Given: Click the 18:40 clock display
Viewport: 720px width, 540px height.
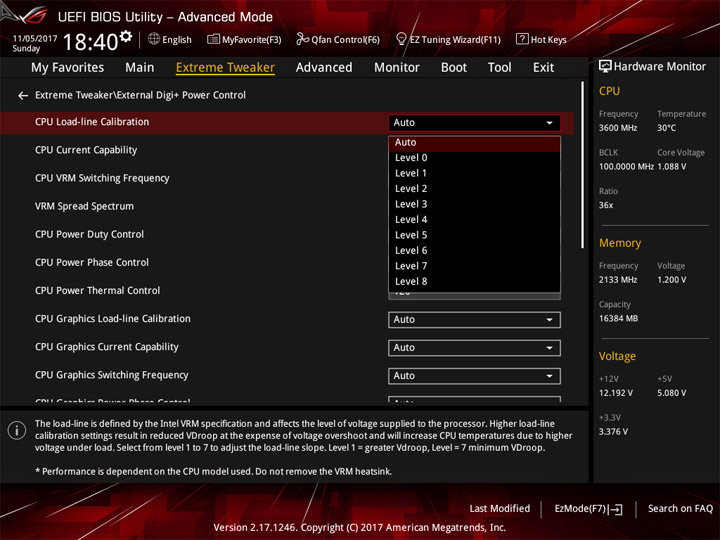Looking at the screenshot, I should (x=91, y=42).
